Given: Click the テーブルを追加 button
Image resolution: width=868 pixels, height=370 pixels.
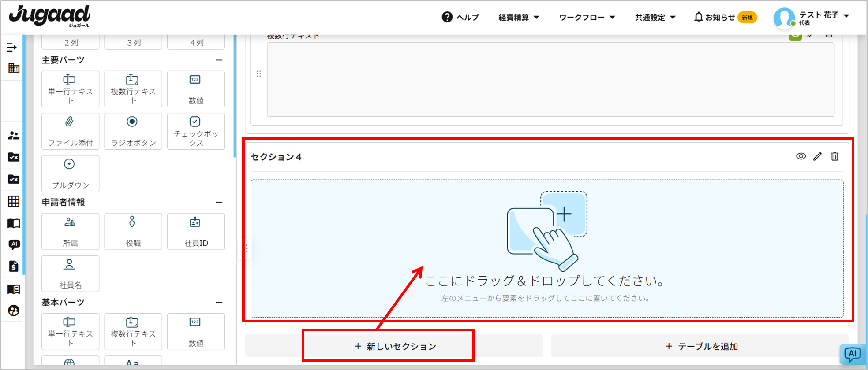Looking at the screenshot, I should 701,346.
